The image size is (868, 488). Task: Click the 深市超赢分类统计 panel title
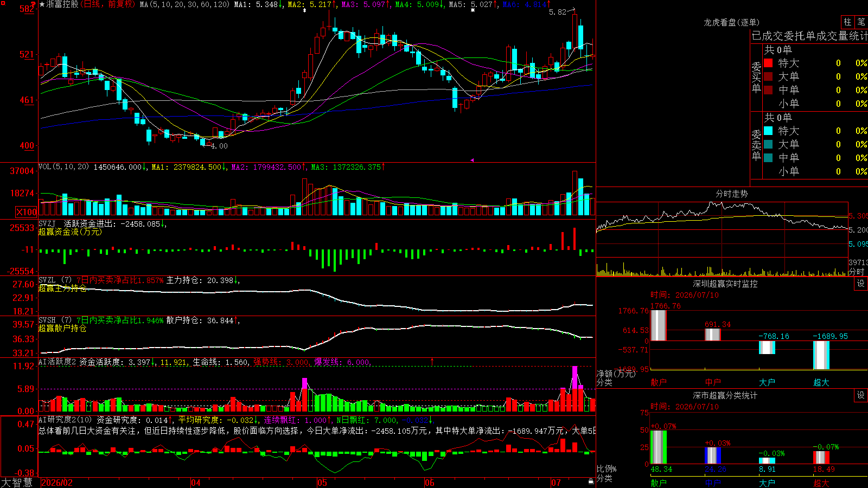tap(725, 395)
